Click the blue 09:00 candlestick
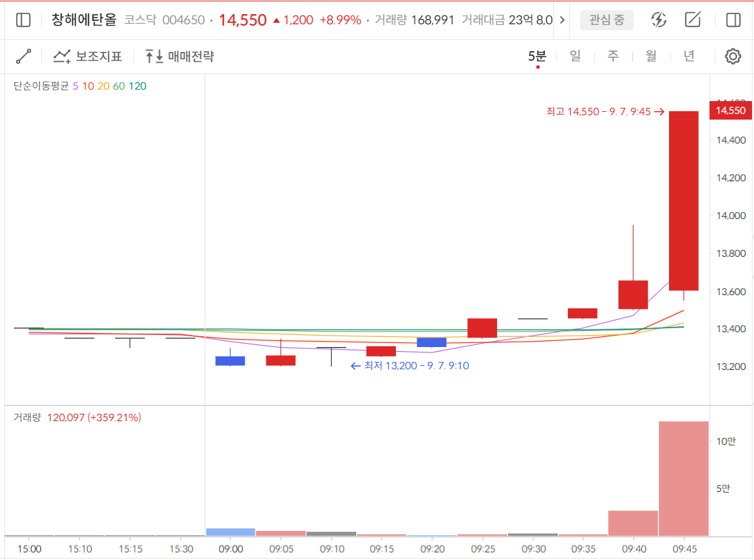Image resolution: width=754 pixels, height=560 pixels. pyautogui.click(x=231, y=361)
